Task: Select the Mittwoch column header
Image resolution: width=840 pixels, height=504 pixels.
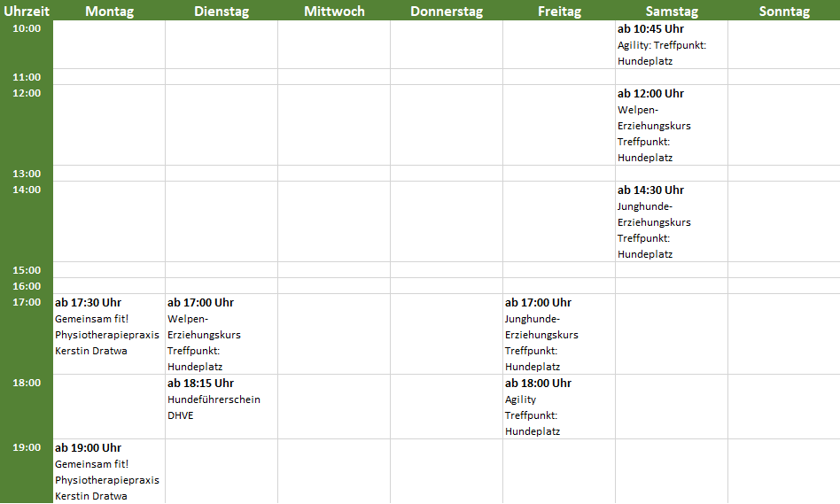Action: click(x=334, y=11)
